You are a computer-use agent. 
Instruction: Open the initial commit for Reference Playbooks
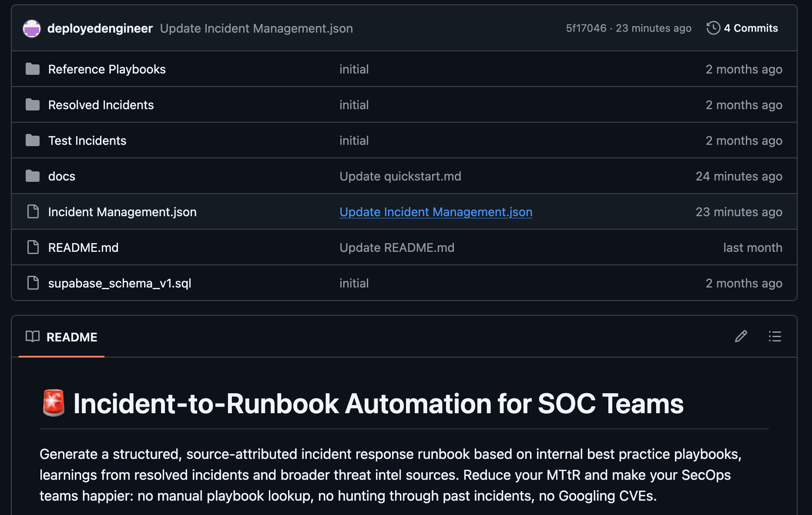click(354, 69)
